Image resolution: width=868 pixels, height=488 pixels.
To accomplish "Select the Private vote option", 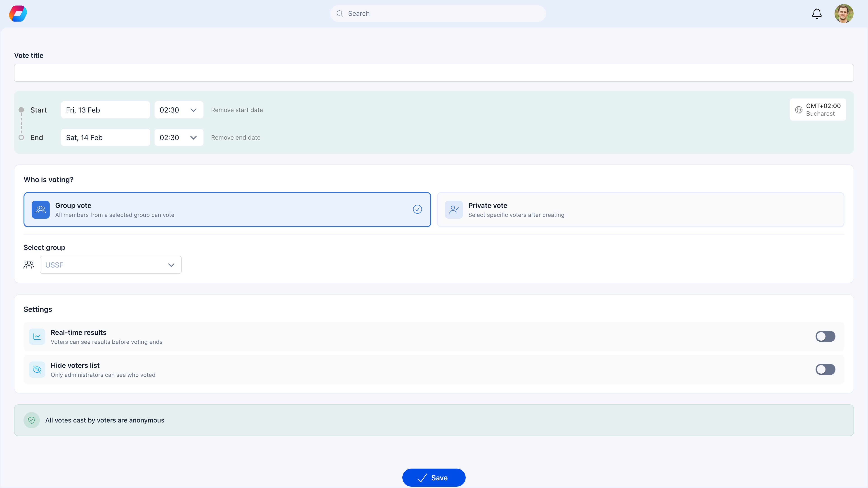I will 640,209.
